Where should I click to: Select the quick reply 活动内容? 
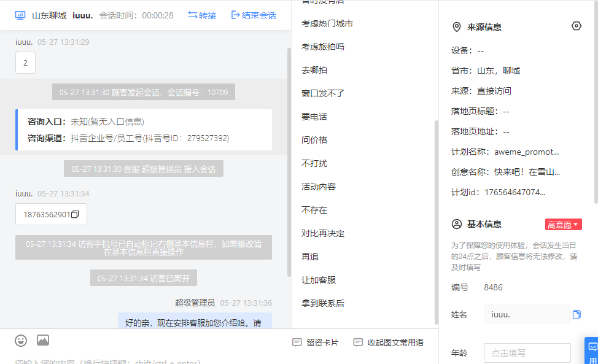pos(319,187)
